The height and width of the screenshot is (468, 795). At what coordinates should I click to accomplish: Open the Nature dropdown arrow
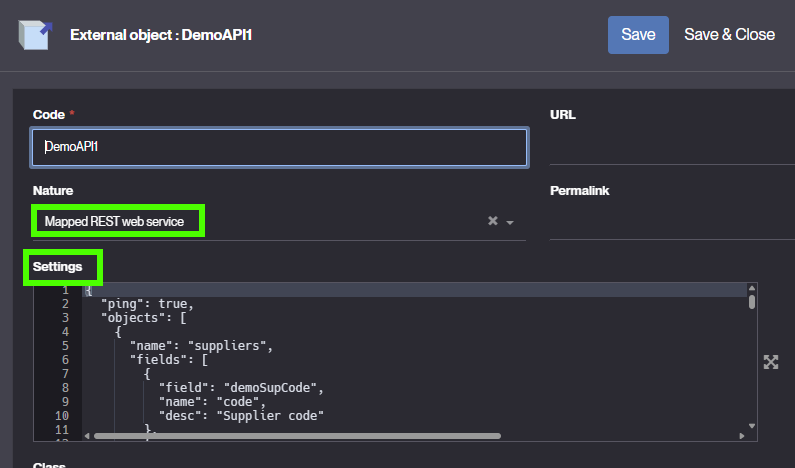click(510, 222)
